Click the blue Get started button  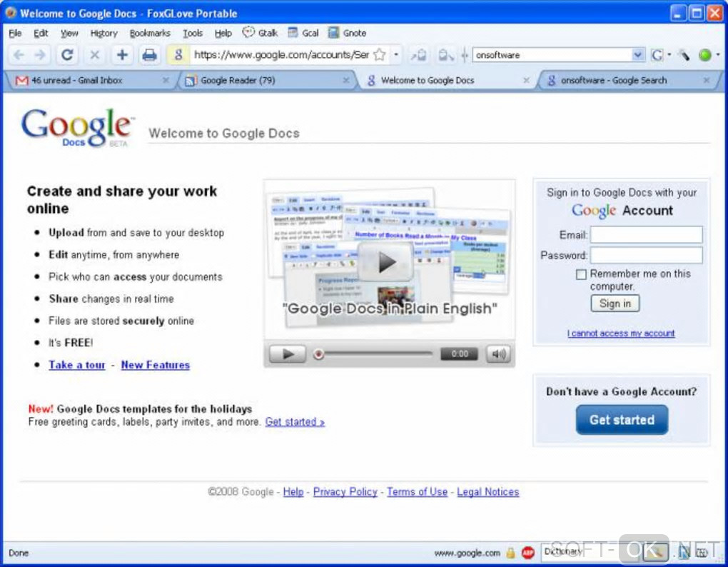coord(622,420)
